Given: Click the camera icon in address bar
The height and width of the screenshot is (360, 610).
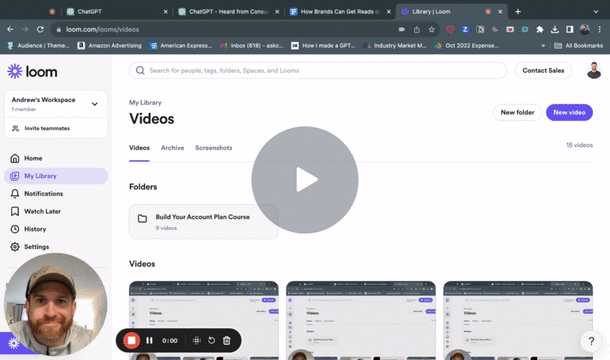Looking at the screenshot, I should pyautogui.click(x=401, y=29).
